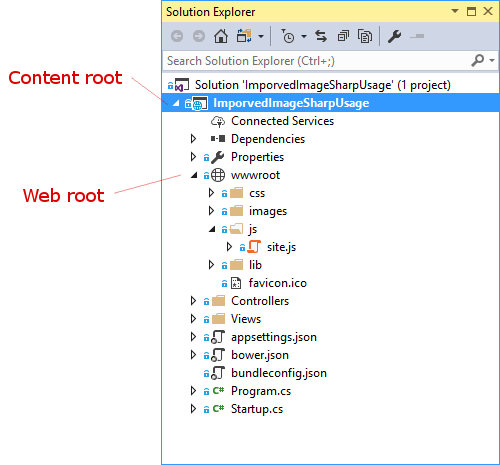Select the Solution 'ImporvedImageSharpUsage' node
This screenshot has height=465, width=500.
[323, 85]
